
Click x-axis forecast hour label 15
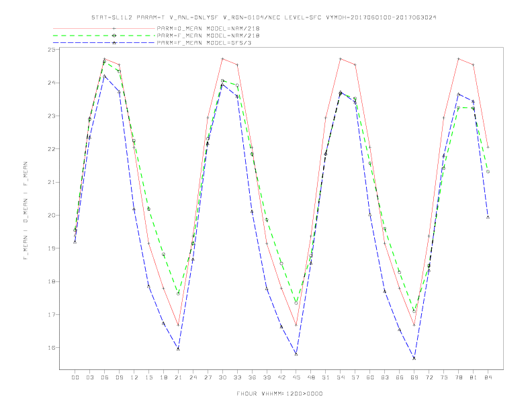[x=148, y=377]
